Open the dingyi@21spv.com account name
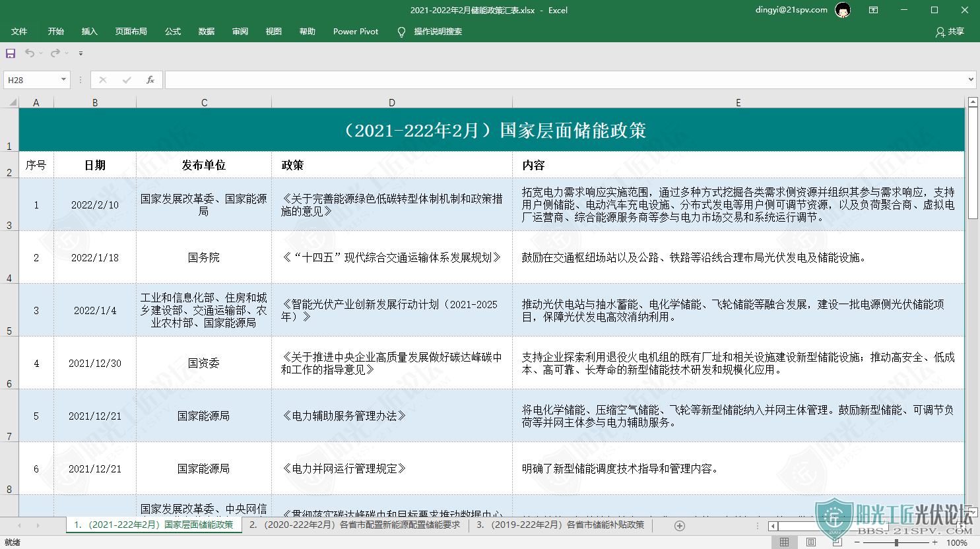Viewport: 980px width, 549px height. [x=791, y=10]
